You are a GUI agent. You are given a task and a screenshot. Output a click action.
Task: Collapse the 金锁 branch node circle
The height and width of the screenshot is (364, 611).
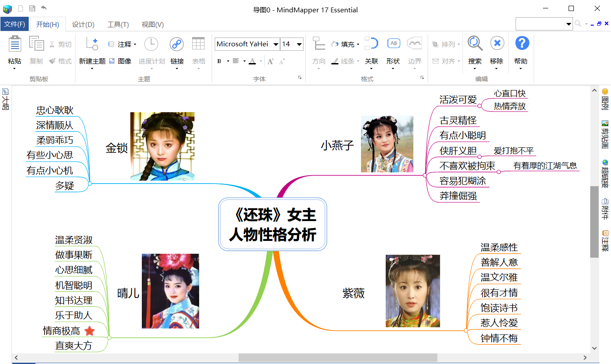(x=90, y=183)
